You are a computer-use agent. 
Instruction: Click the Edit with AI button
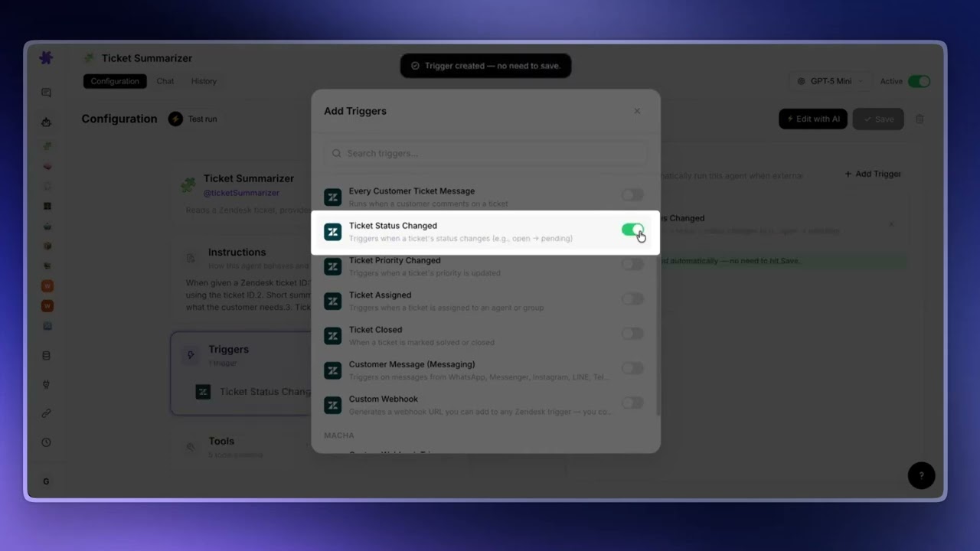[813, 119]
